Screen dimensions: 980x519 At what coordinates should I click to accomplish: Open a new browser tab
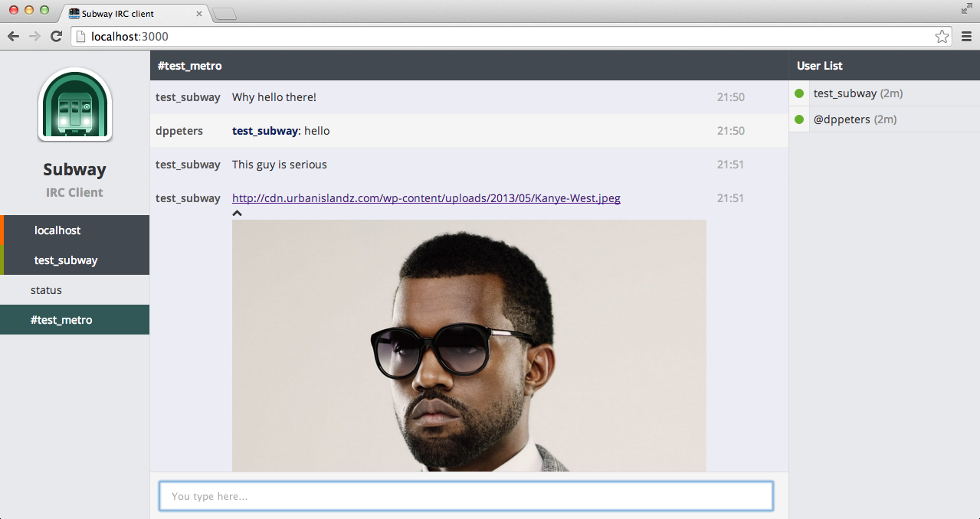(225, 14)
